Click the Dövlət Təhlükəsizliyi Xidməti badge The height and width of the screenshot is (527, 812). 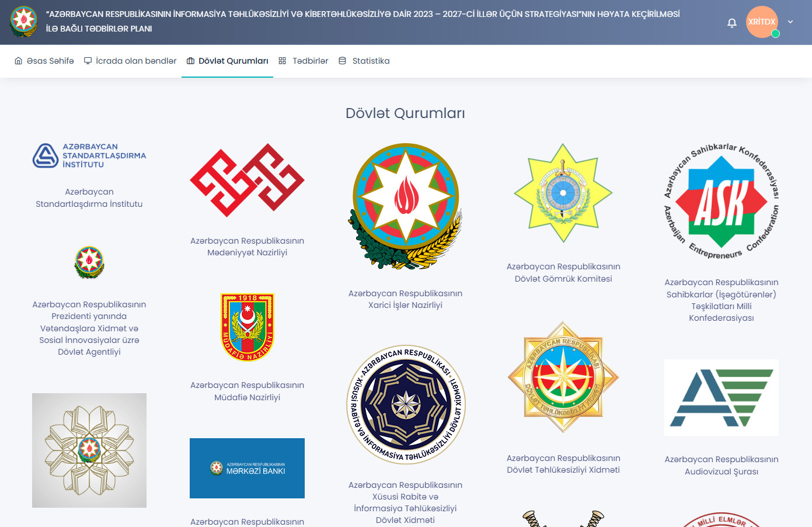click(563, 377)
